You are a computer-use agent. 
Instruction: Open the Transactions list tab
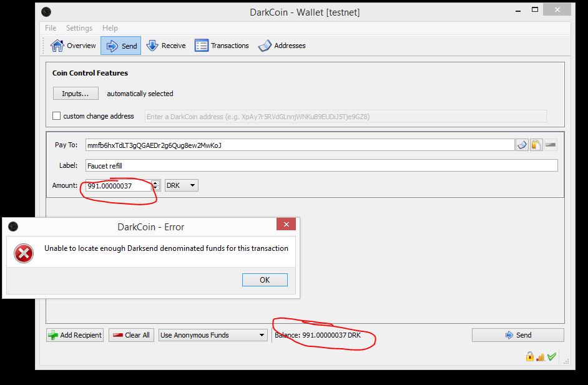[x=222, y=46]
